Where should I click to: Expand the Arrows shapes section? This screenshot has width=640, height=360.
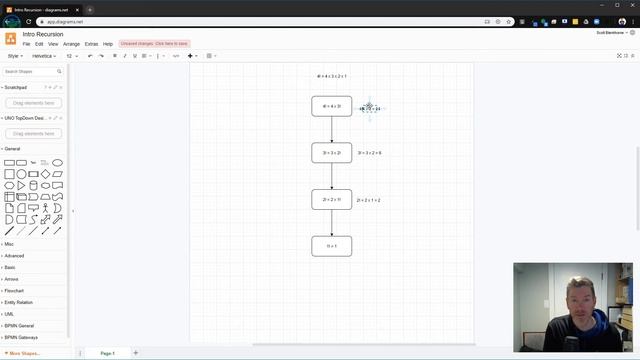tap(11, 279)
